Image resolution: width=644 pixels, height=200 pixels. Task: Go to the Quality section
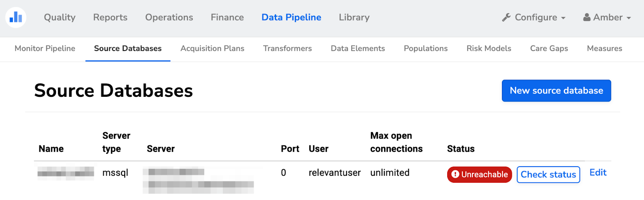tap(60, 17)
